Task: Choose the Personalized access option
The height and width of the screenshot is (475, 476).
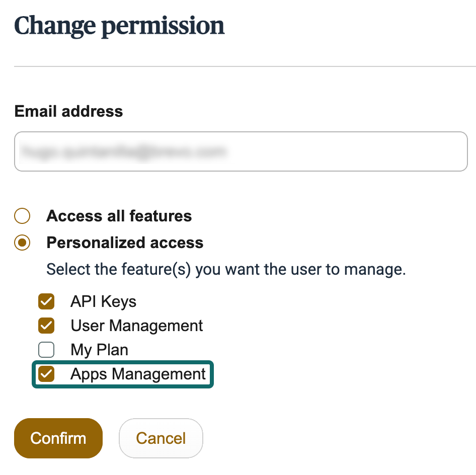Action: [x=22, y=243]
